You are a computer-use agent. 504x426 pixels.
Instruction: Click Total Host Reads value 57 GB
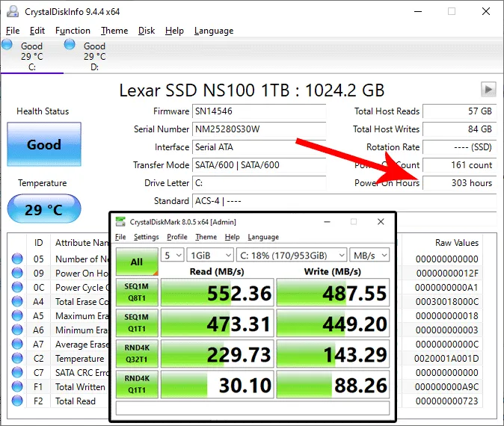tap(460, 111)
